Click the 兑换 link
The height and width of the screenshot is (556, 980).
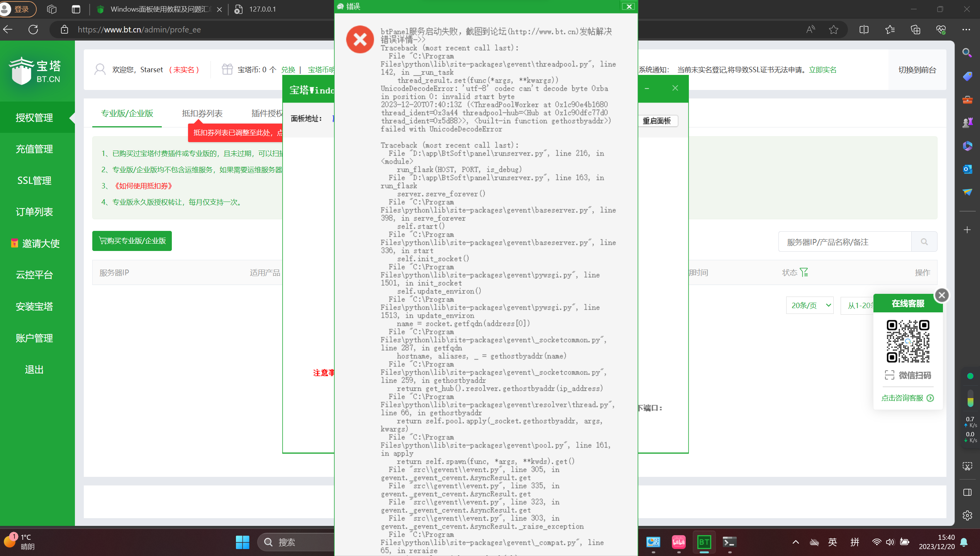[288, 69]
